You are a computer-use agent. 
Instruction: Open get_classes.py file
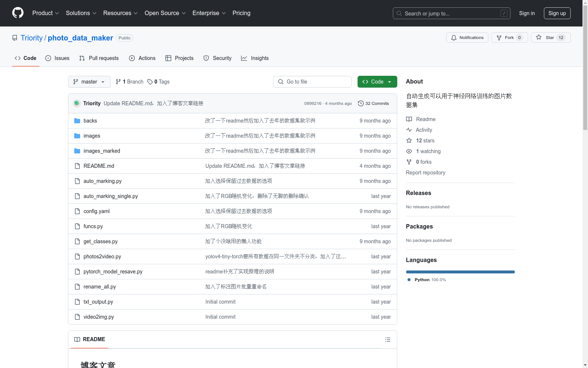[101, 241]
